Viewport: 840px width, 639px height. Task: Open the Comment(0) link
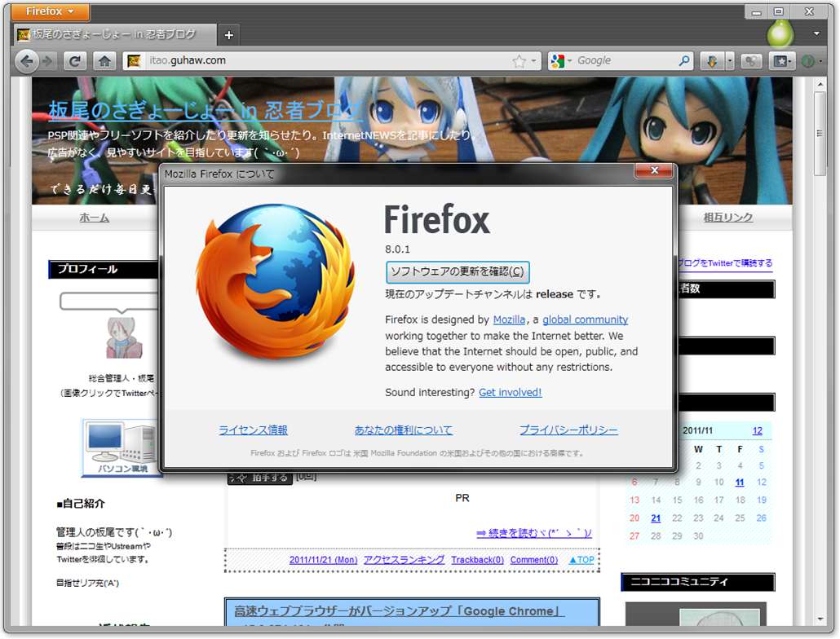point(533,560)
